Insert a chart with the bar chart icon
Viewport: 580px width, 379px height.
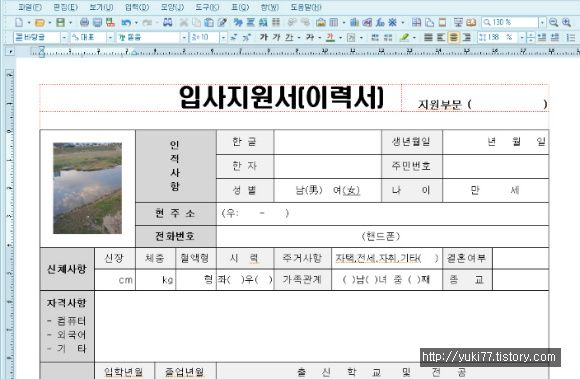(354, 23)
